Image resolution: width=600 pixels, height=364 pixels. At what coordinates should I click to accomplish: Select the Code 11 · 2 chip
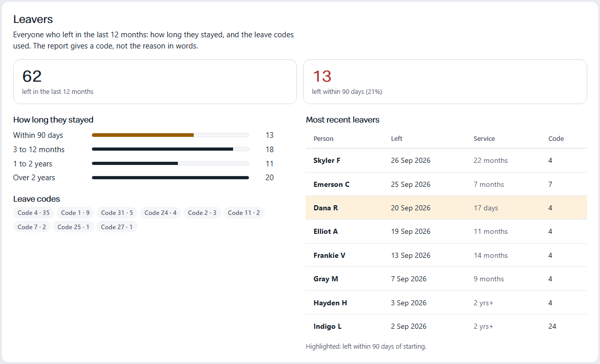coord(244,212)
